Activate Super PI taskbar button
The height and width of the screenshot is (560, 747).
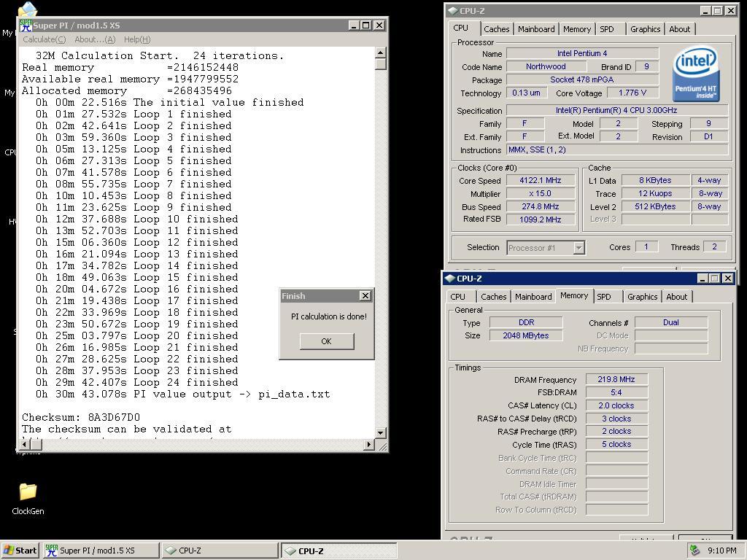click(101, 551)
